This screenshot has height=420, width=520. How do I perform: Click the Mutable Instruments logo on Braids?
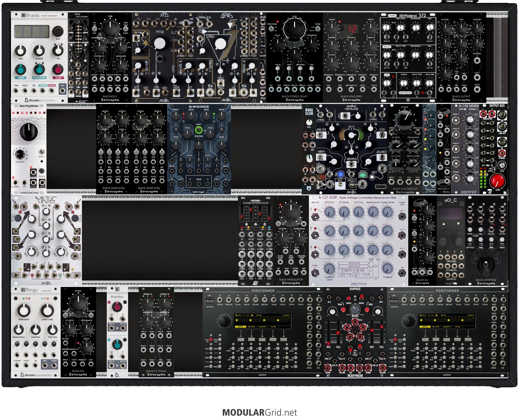pos(40,100)
